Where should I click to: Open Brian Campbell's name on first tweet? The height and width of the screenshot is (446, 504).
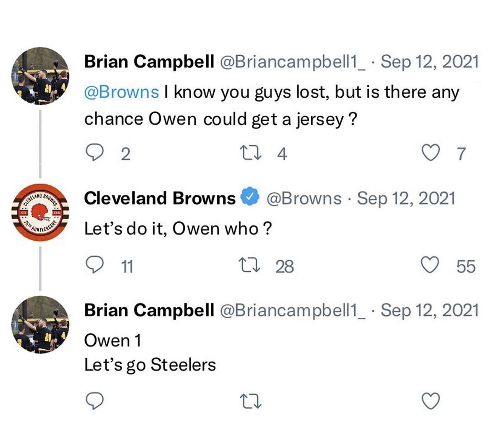tap(149, 61)
